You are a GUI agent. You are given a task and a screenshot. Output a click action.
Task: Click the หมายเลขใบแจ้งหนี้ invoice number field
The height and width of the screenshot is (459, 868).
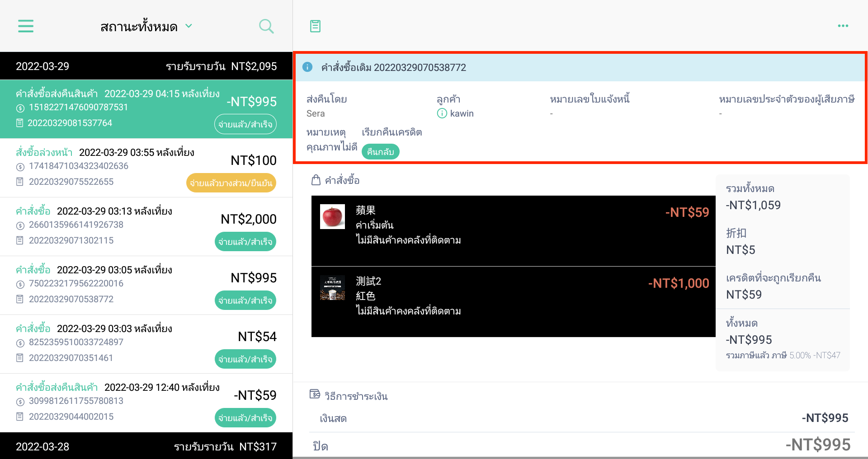(x=590, y=106)
